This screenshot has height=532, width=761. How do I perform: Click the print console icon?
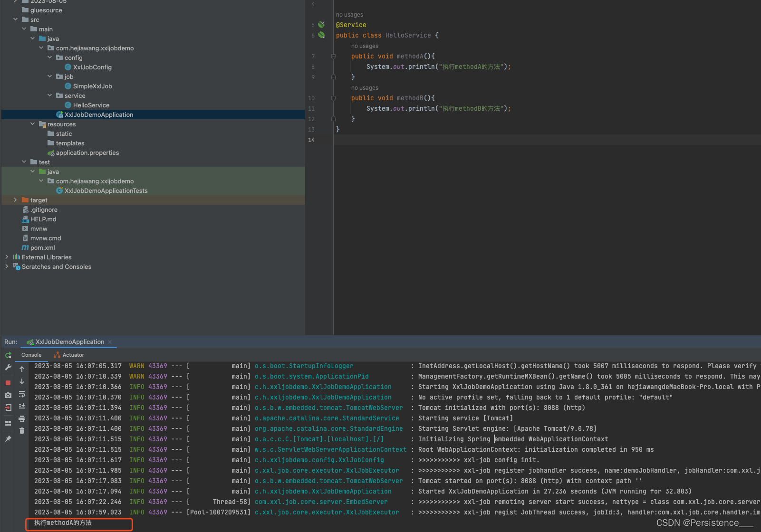tap(22, 418)
